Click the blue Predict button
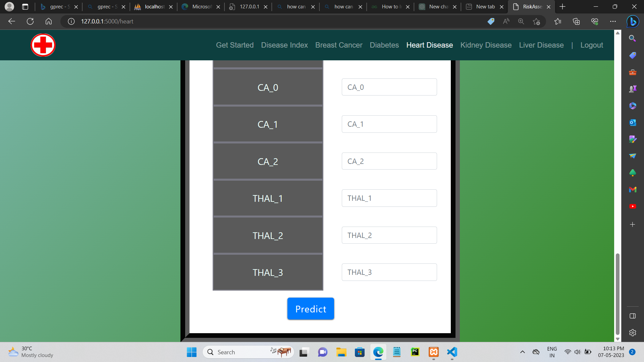The width and height of the screenshot is (644, 362). [311, 309]
